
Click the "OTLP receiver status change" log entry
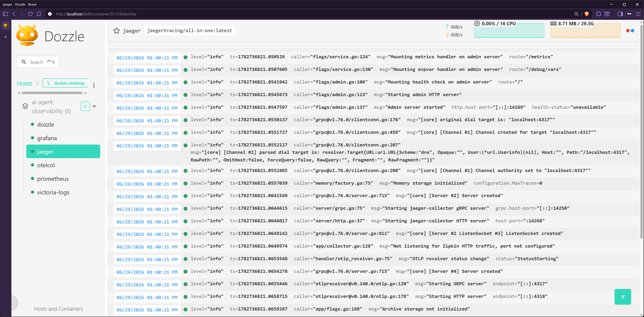(443, 259)
